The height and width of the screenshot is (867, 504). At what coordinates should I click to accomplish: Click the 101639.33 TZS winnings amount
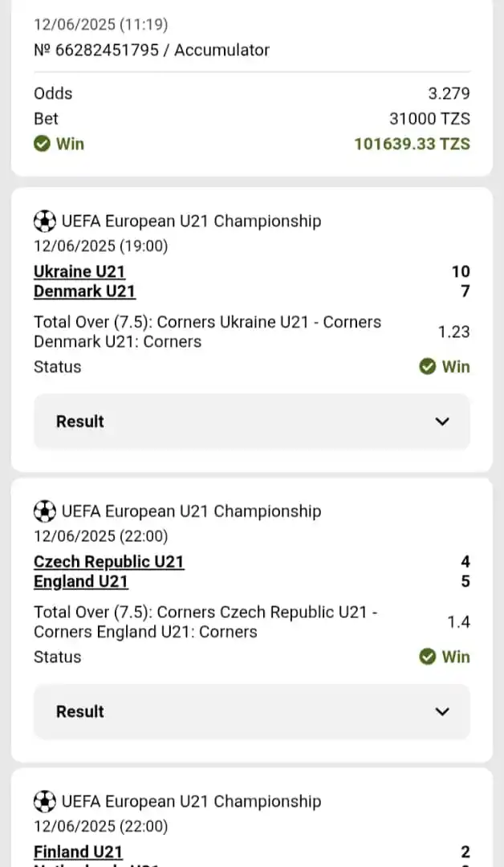[x=413, y=144]
